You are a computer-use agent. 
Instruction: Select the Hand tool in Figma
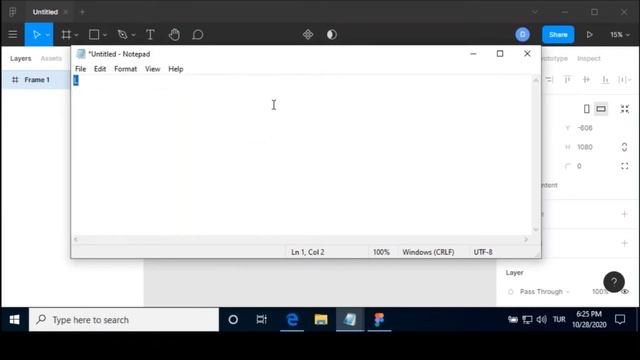point(174,35)
